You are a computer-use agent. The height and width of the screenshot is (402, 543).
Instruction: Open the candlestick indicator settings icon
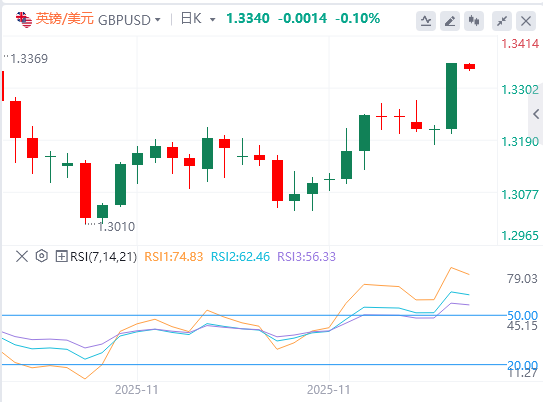point(474,21)
